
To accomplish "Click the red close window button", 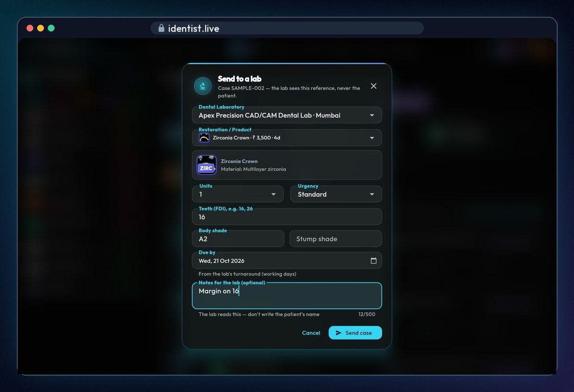I will tap(30, 28).
